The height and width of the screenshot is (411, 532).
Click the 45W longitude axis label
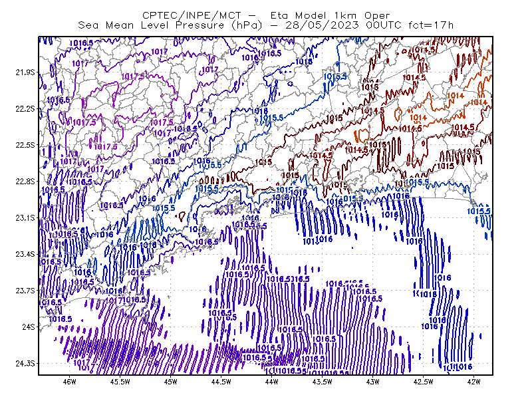coord(171,382)
